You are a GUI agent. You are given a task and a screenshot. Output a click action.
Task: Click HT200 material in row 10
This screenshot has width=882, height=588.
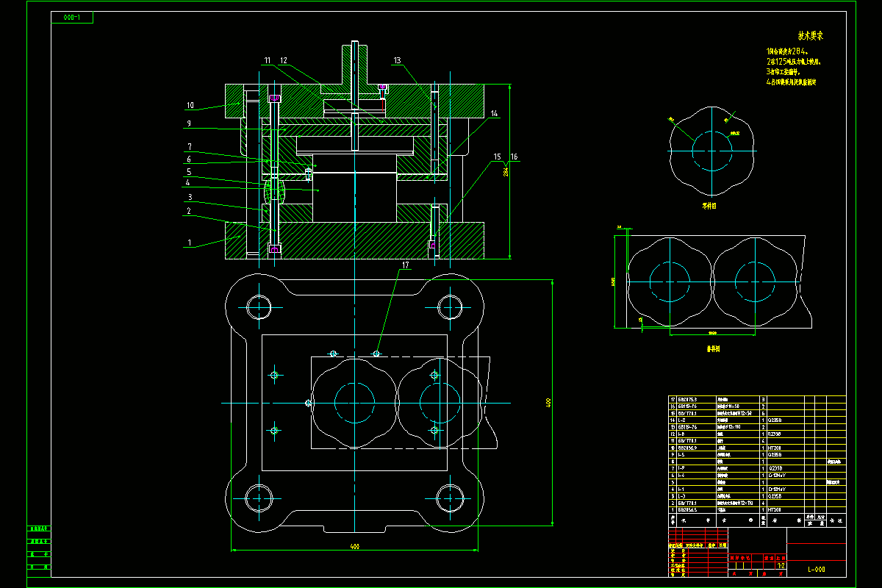click(774, 448)
